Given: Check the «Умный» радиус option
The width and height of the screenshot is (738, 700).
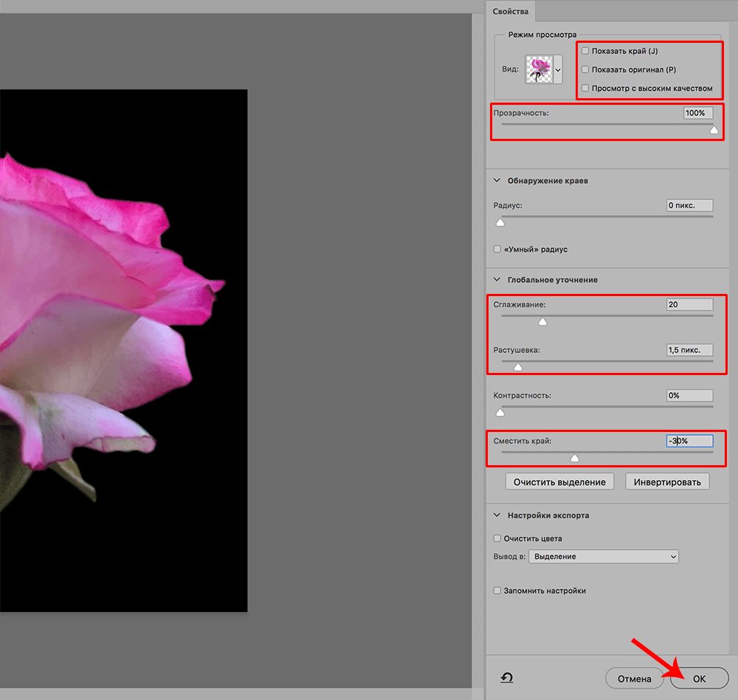Looking at the screenshot, I should click(x=497, y=250).
